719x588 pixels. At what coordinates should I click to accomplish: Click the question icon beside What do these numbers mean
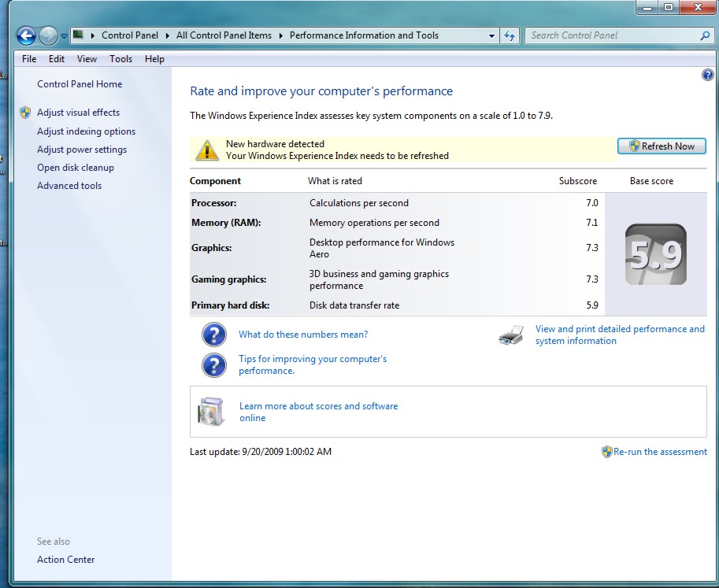click(214, 335)
